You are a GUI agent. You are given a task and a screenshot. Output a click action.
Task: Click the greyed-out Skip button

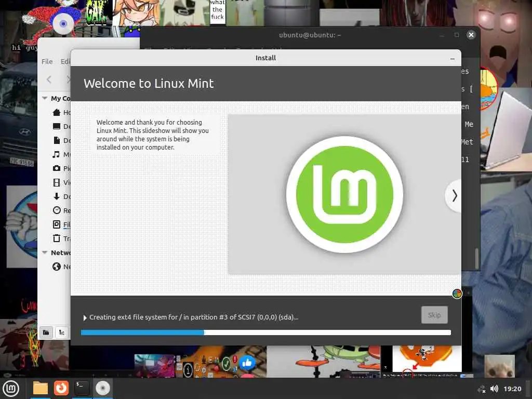coord(434,315)
